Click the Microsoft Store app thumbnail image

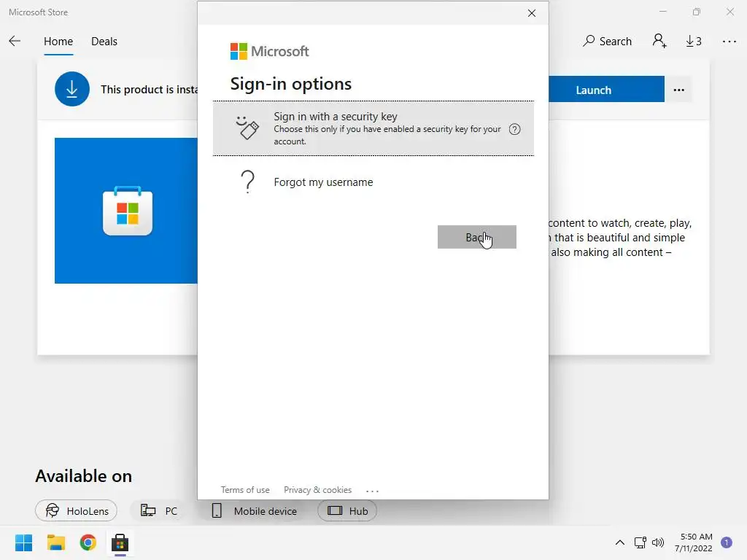tap(126, 211)
